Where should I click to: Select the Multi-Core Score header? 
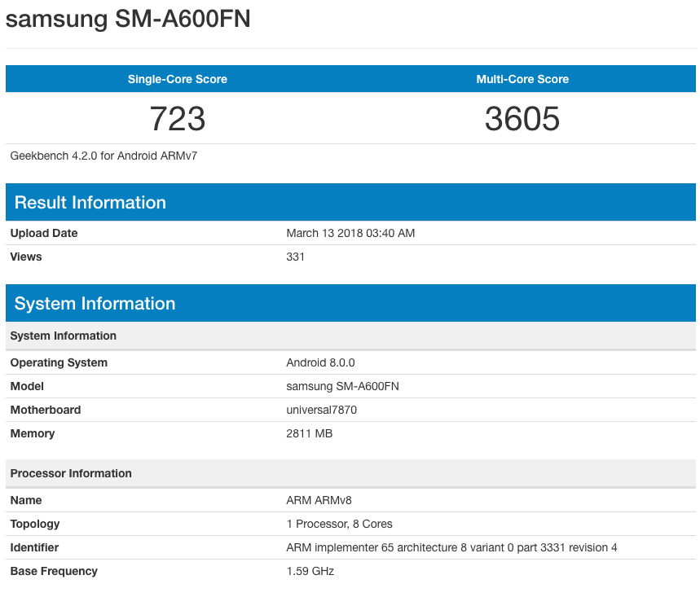point(522,79)
